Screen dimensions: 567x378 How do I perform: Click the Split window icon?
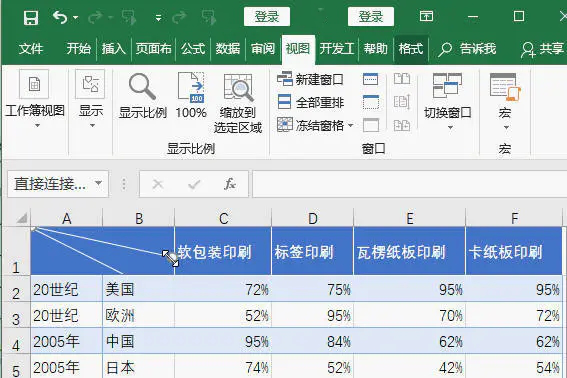pyautogui.click(x=371, y=79)
